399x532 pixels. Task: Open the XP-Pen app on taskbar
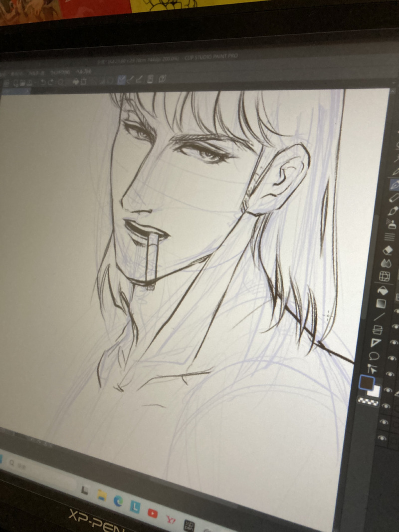(189, 525)
